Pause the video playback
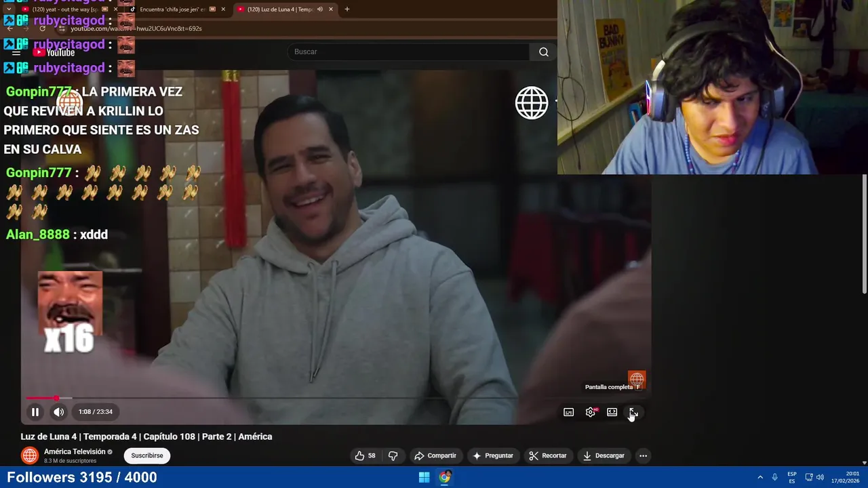This screenshot has height=488, width=868. click(35, 411)
